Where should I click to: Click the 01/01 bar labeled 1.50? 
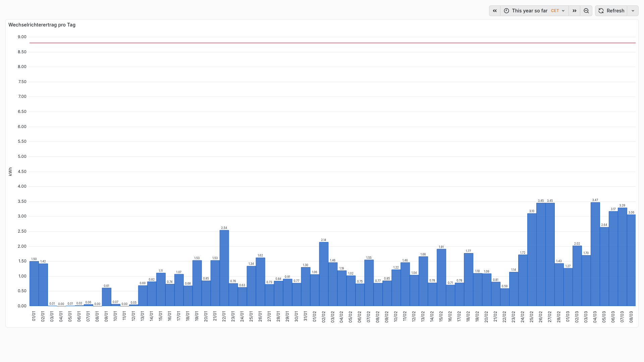[x=34, y=284]
